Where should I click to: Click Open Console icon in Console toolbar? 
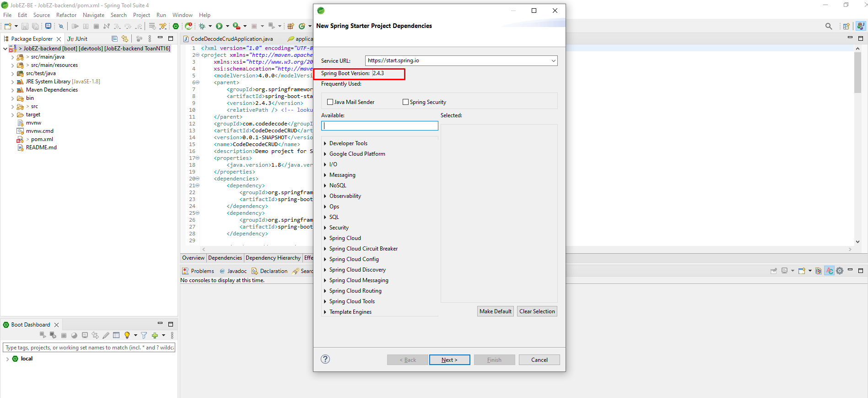802,271
